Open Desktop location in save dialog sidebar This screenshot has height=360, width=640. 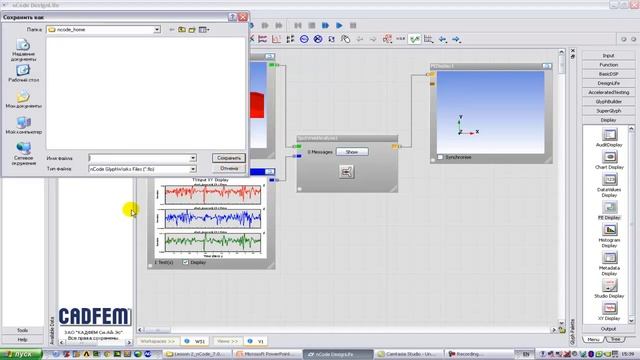click(x=23, y=73)
